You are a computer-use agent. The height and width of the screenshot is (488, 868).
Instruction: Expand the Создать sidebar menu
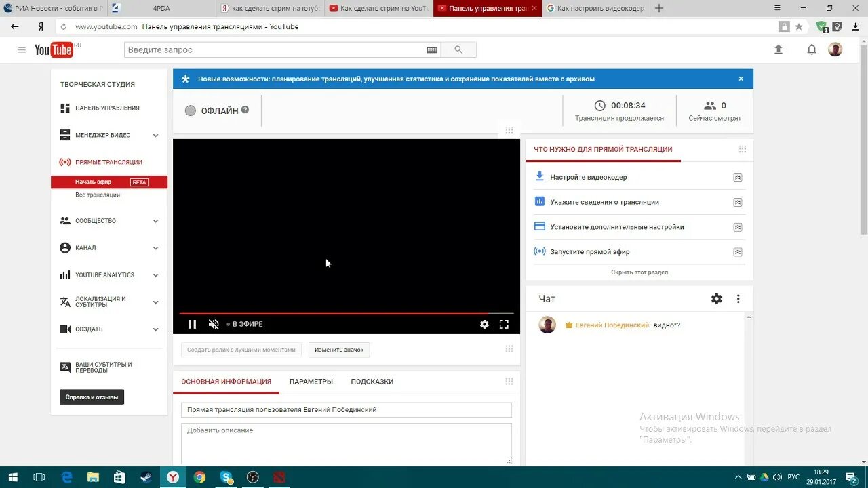(x=155, y=329)
